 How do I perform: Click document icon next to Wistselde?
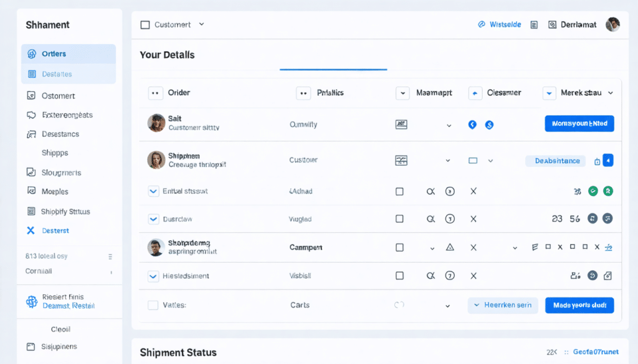point(534,25)
